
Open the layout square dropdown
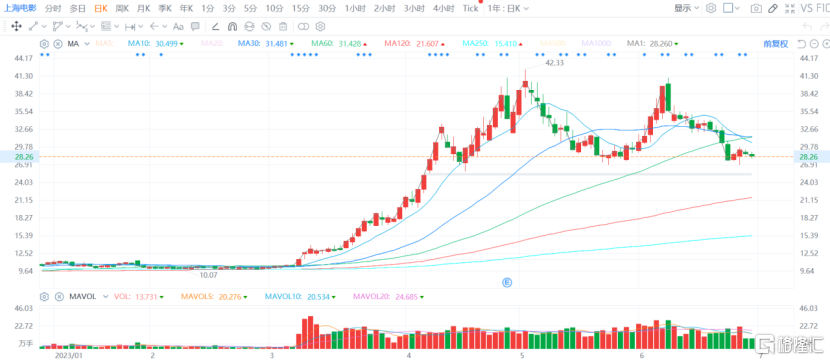click(x=733, y=8)
